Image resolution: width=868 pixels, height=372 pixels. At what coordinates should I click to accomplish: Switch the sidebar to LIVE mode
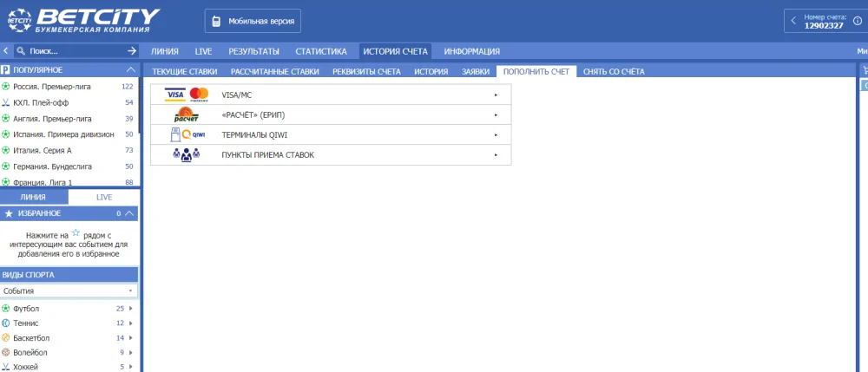(104, 198)
